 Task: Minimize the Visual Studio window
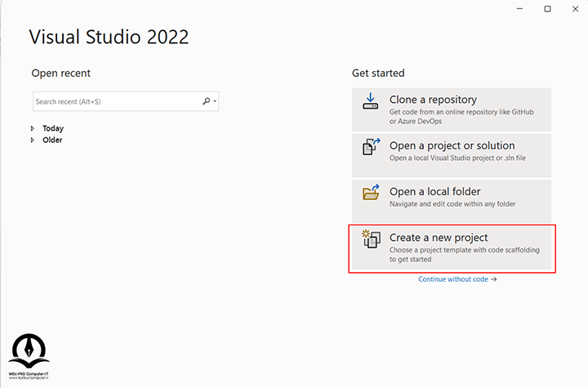tap(519, 9)
